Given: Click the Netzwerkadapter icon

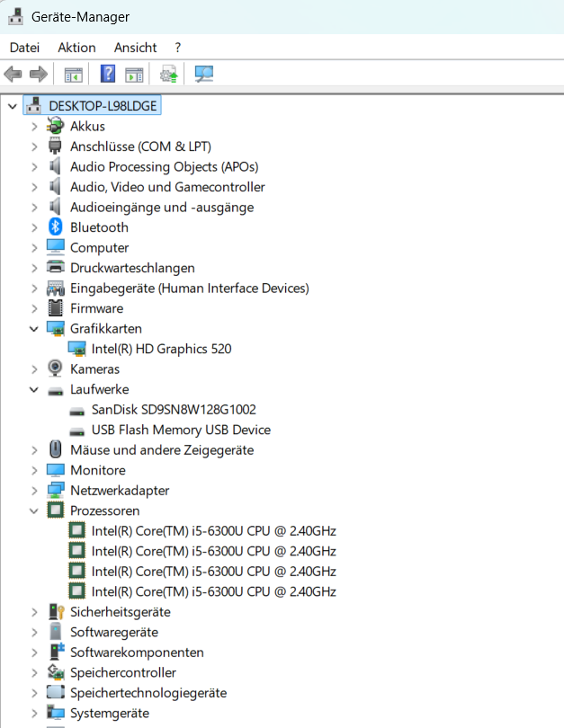Looking at the screenshot, I should (x=55, y=491).
